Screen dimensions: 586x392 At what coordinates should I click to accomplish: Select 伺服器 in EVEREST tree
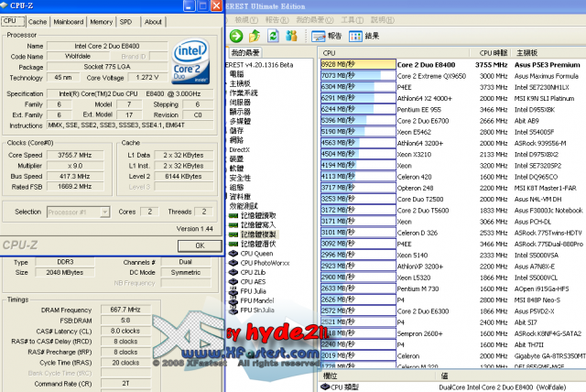[x=240, y=102]
